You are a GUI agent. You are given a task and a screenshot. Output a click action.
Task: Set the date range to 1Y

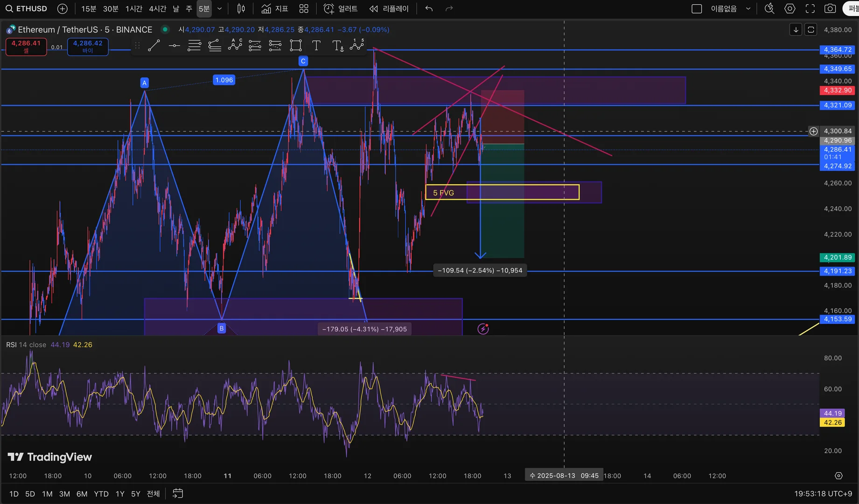click(120, 494)
